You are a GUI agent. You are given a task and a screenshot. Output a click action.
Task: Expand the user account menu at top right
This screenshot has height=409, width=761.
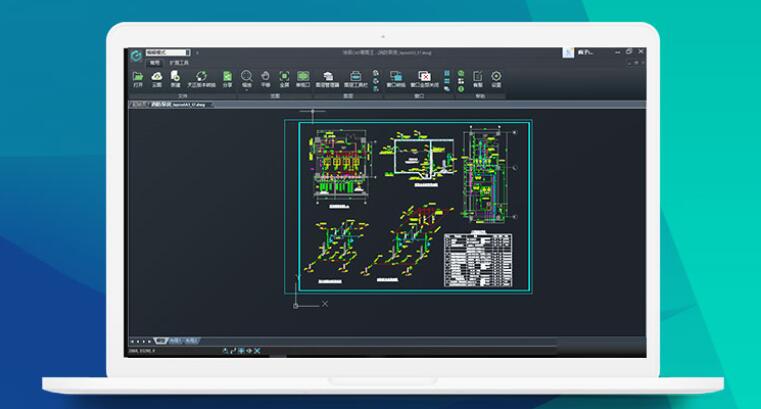pos(588,52)
